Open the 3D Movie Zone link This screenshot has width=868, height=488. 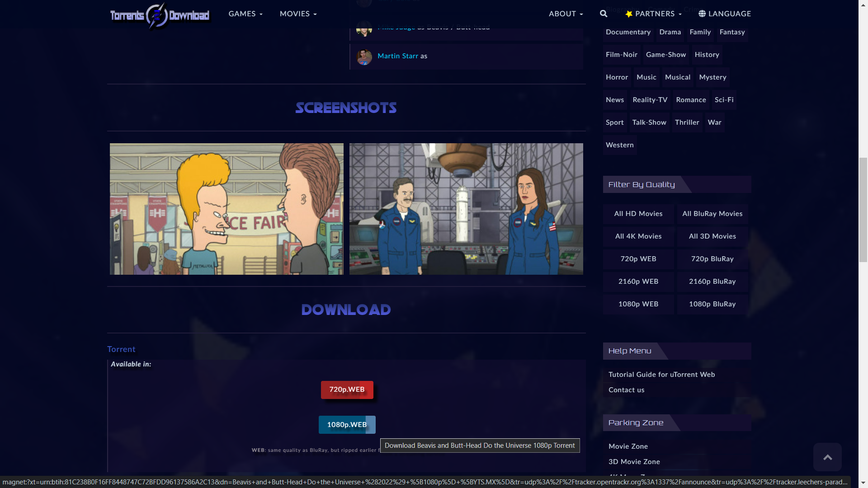(x=634, y=462)
